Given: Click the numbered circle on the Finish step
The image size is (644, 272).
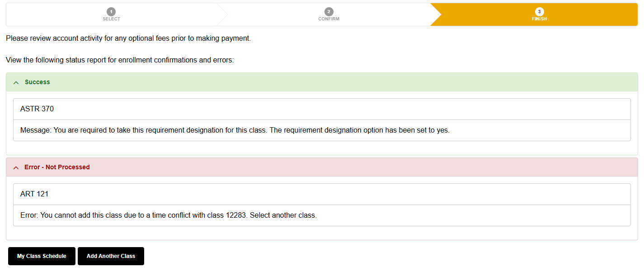Looking at the screenshot, I should pos(539,12).
